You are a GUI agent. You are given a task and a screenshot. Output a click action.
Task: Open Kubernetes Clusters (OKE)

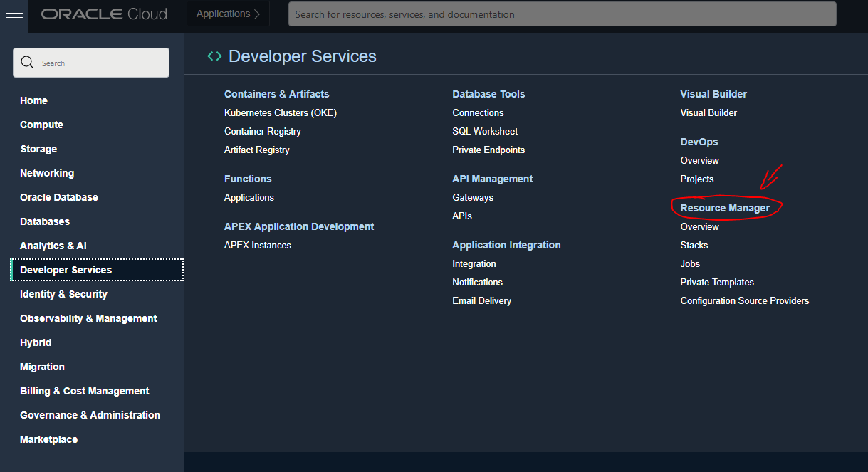(x=281, y=112)
